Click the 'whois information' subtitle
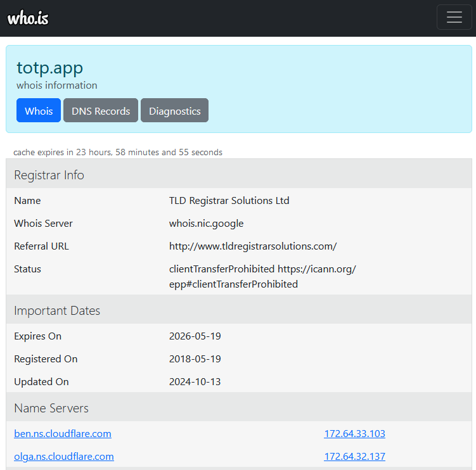Viewport: 476px width, 470px height. tap(57, 86)
